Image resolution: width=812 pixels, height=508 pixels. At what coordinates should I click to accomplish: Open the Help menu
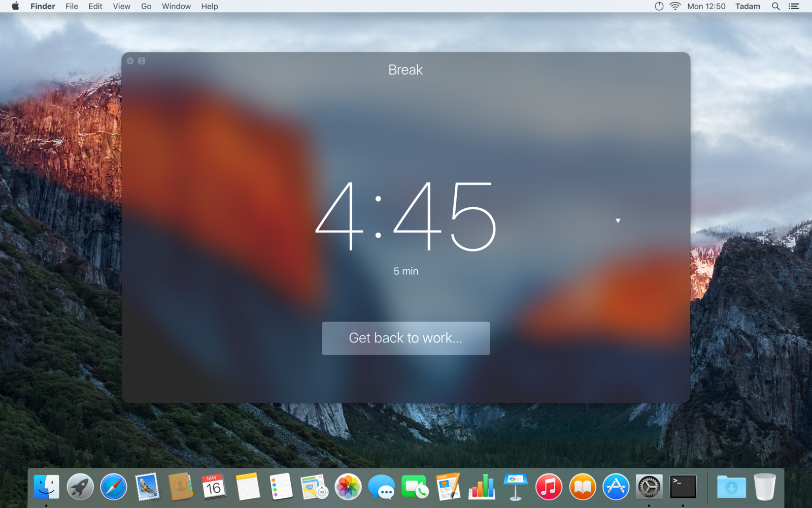coord(210,6)
